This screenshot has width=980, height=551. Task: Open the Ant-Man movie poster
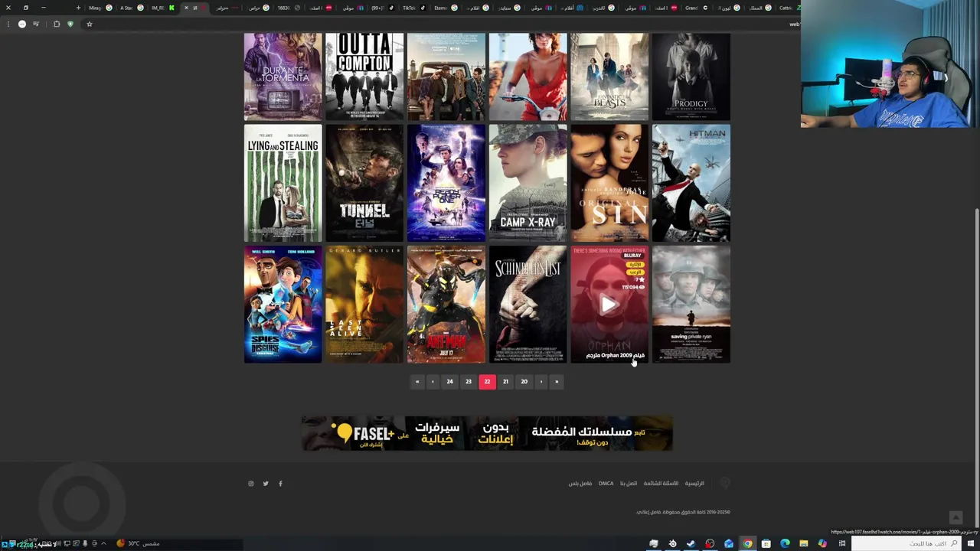(x=446, y=304)
